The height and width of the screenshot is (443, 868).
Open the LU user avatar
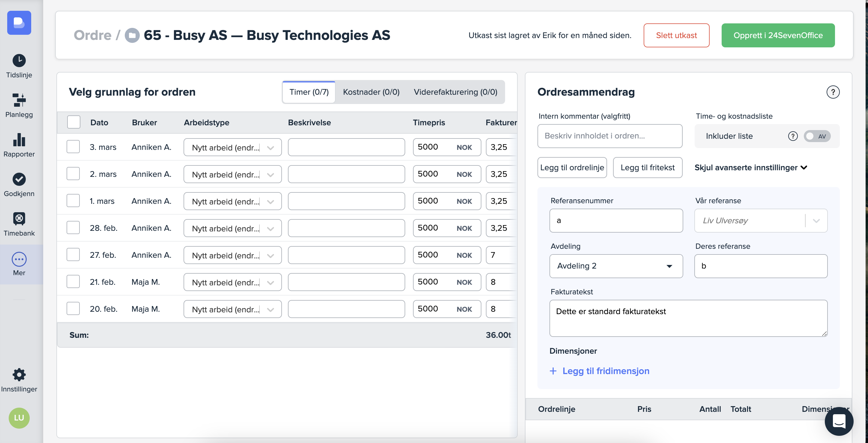(19, 418)
